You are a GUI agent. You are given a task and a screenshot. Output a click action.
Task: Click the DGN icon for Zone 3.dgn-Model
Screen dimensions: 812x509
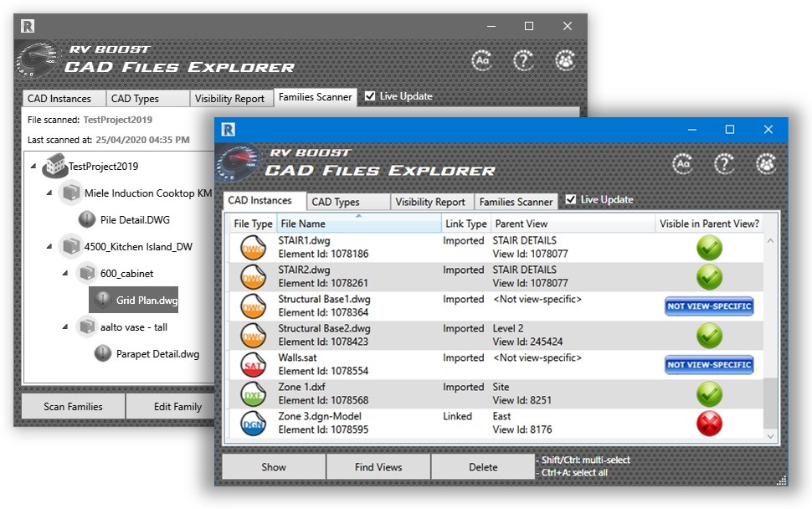pos(254,423)
